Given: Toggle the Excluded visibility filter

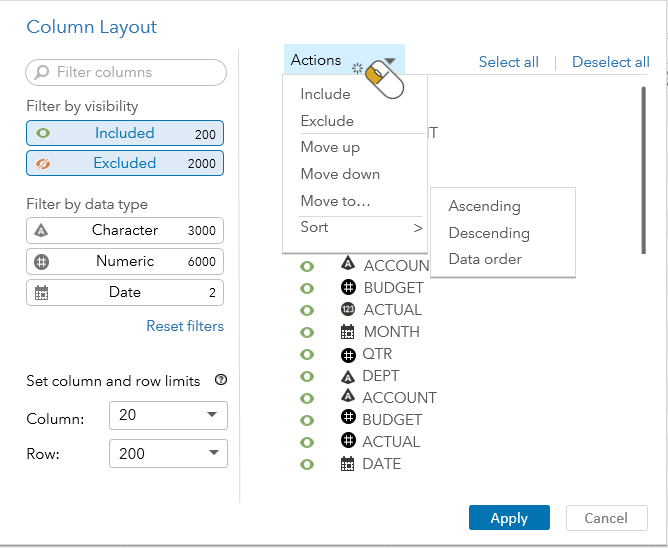Looking at the screenshot, I should click(x=125, y=163).
